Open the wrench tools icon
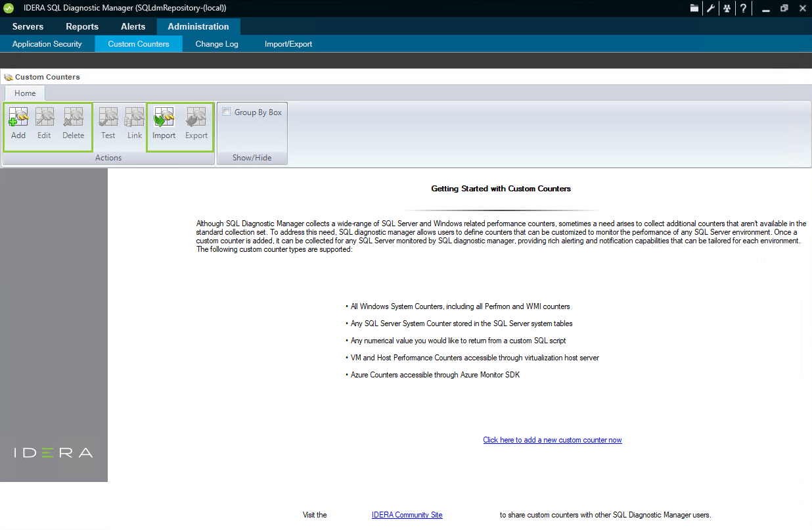Viewport: 812px width, 530px height. pos(711,9)
